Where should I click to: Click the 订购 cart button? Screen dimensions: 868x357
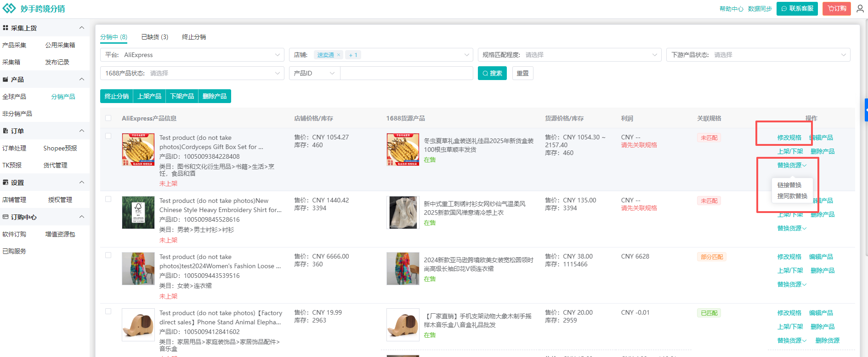coord(836,9)
